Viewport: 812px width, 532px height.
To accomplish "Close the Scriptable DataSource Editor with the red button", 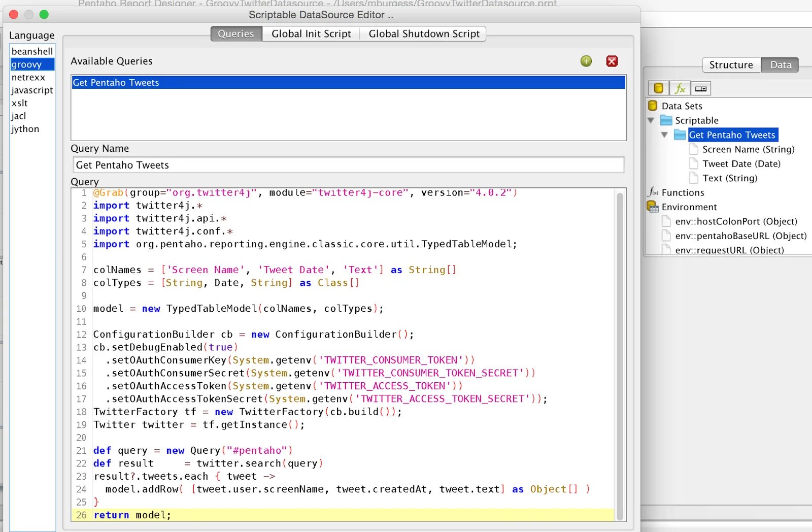I will (14, 15).
